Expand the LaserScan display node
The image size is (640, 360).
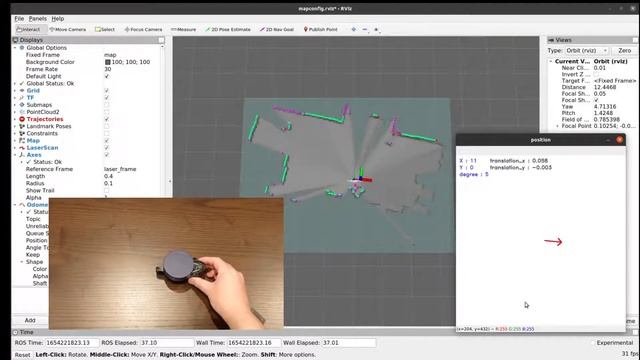pyautogui.click(x=16, y=148)
